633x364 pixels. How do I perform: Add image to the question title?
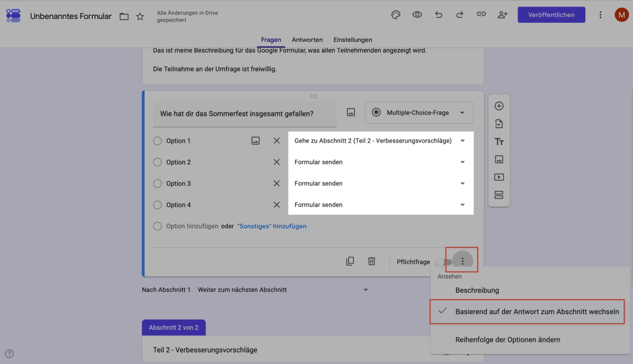click(x=351, y=112)
